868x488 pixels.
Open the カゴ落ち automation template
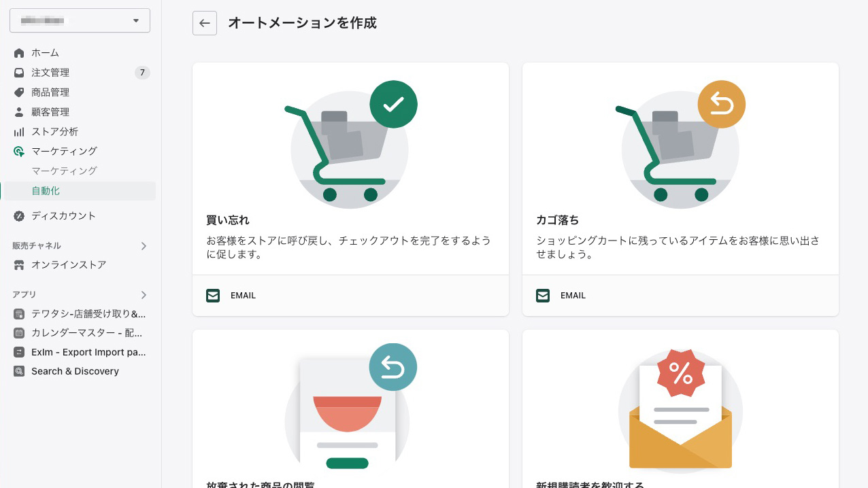(680, 189)
